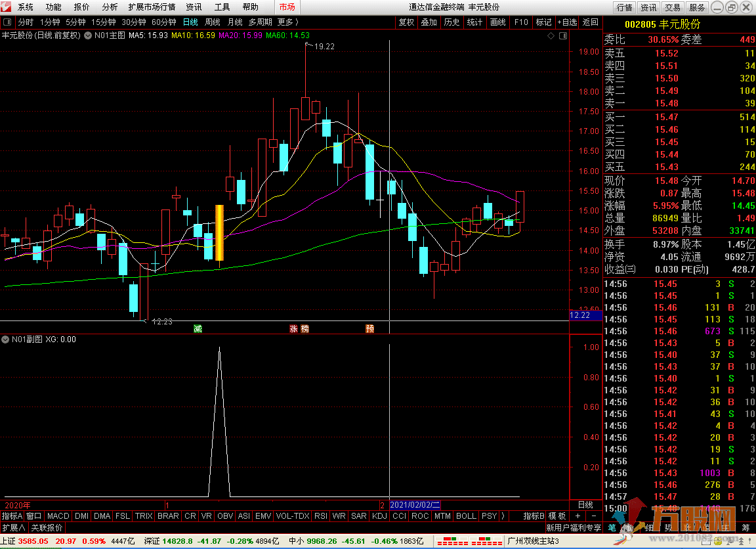Select the VOL-TDX indicator tab
The image size is (756, 549).
point(293,516)
